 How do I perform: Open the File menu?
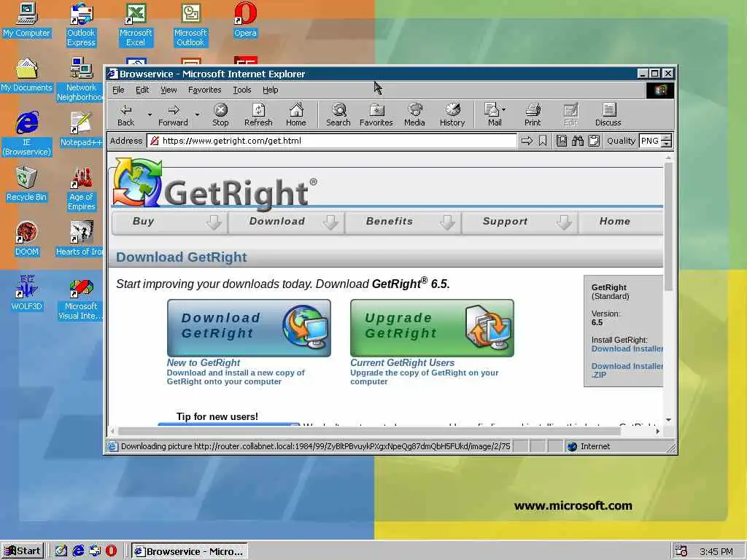(x=118, y=90)
